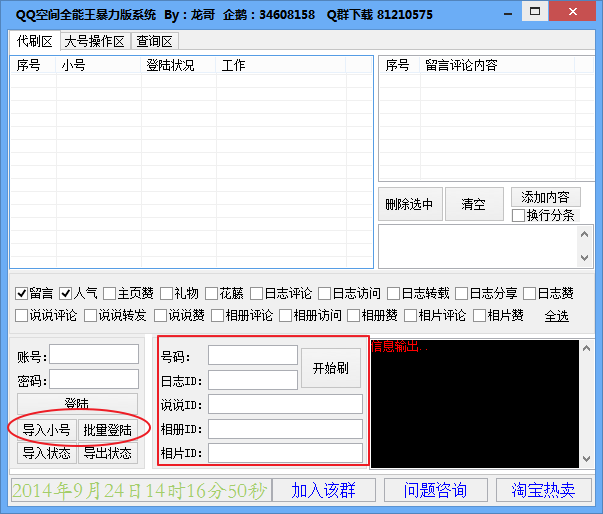Check the 相片评论 option
Image resolution: width=603 pixels, height=514 pixels.
pyautogui.click(x=411, y=316)
